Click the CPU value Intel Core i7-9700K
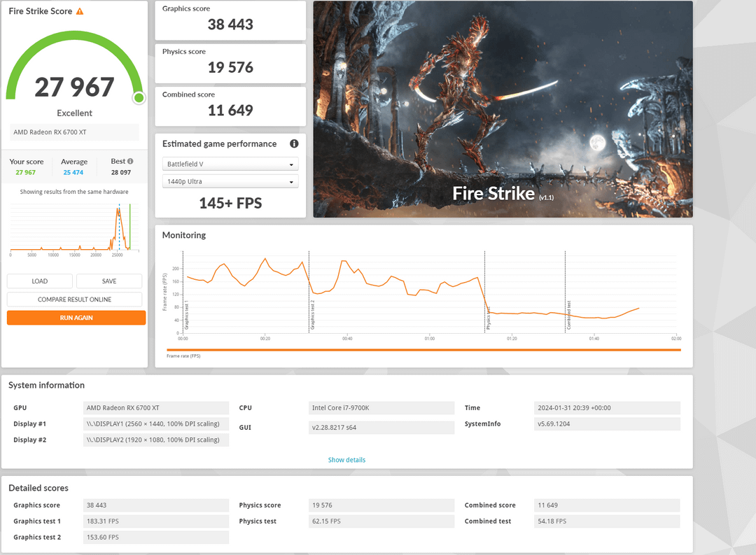The width and height of the screenshot is (756, 555). 381,408
